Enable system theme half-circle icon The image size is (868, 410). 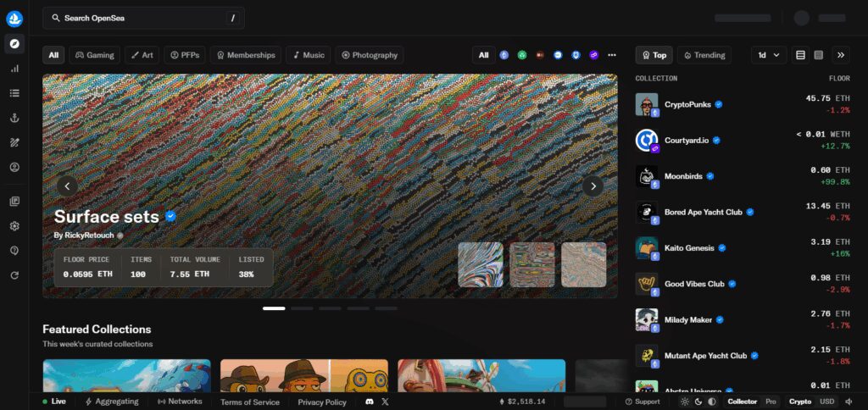(x=712, y=402)
